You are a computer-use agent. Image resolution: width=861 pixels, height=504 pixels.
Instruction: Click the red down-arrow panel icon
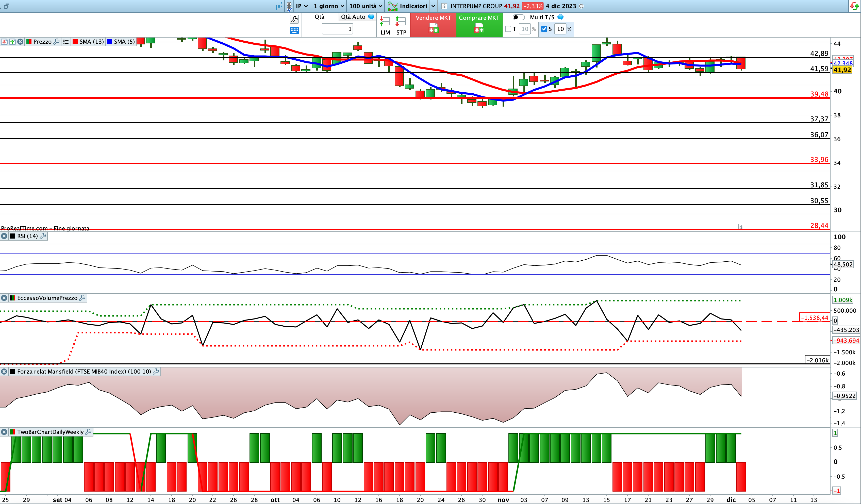click(x=4, y=42)
